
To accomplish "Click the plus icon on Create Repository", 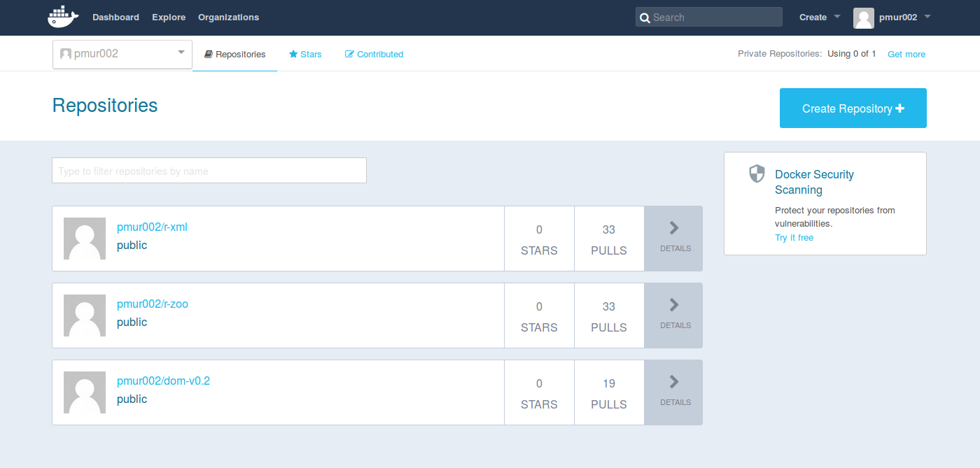I will (x=900, y=108).
